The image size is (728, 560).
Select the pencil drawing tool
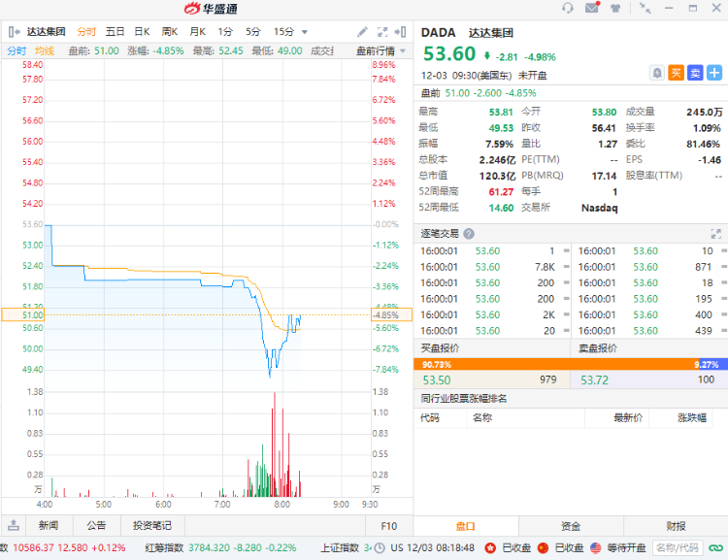(x=362, y=32)
